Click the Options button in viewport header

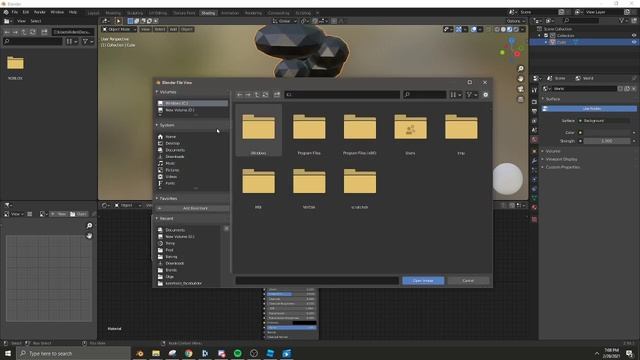pyautogui.click(x=516, y=21)
